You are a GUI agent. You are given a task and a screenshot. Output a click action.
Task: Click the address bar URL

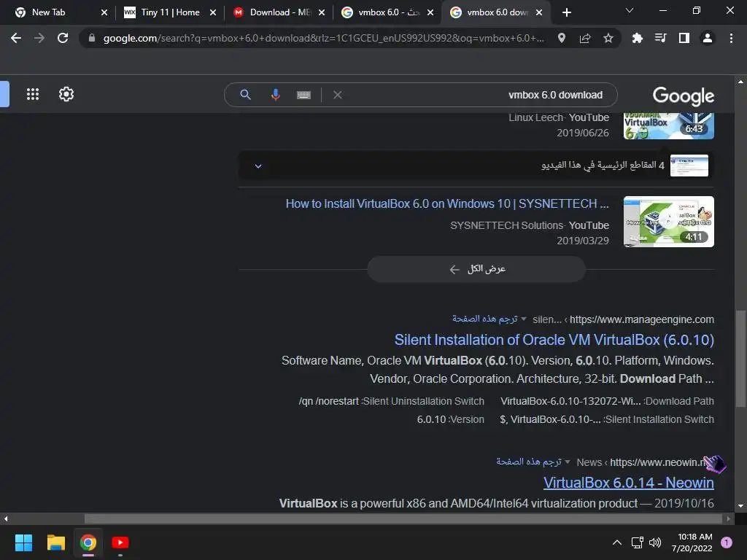click(x=323, y=38)
